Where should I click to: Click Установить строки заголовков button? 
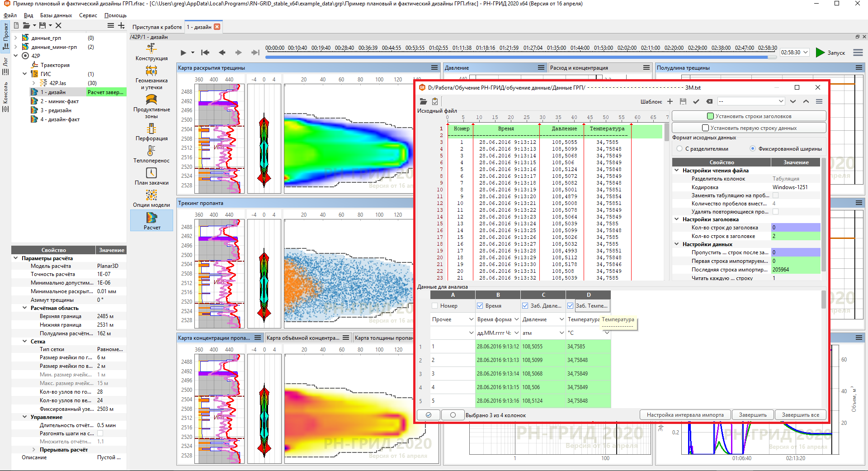point(749,116)
